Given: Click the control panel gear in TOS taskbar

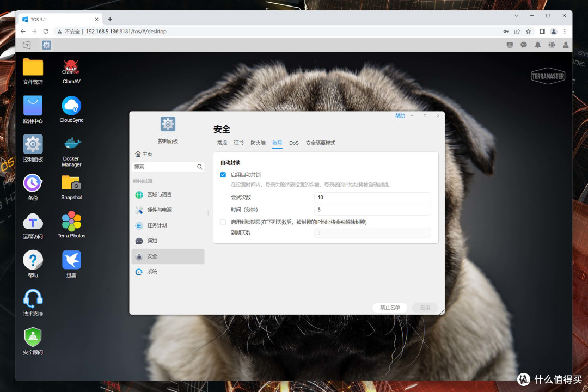Looking at the screenshot, I should 46,45.
